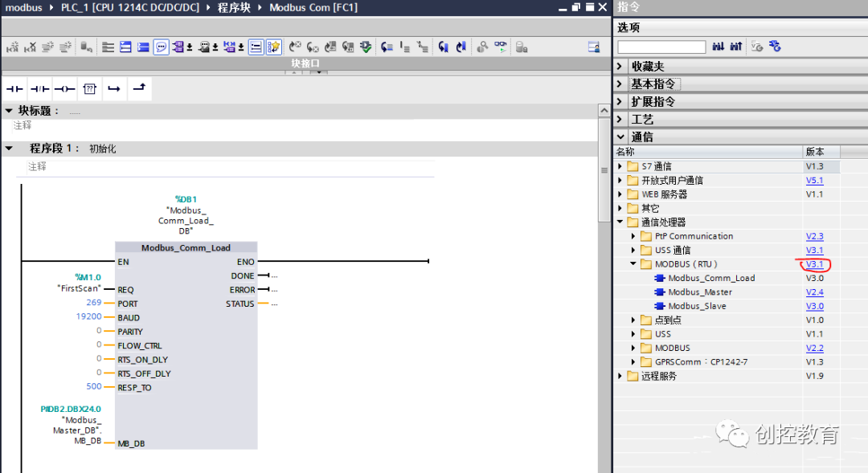The height and width of the screenshot is (473, 868).
Task: Click the modbus breadcrumb item
Action: point(24,8)
